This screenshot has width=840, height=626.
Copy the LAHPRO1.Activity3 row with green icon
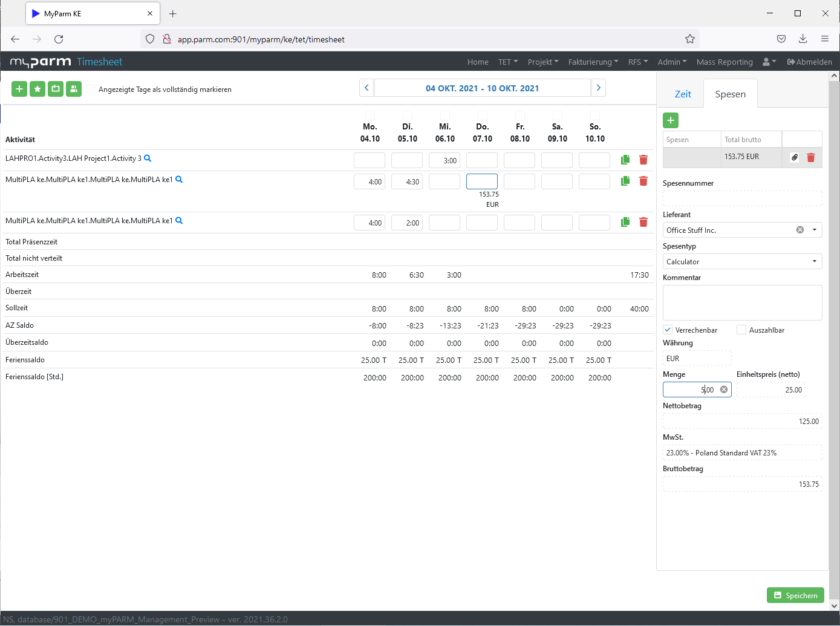click(625, 160)
